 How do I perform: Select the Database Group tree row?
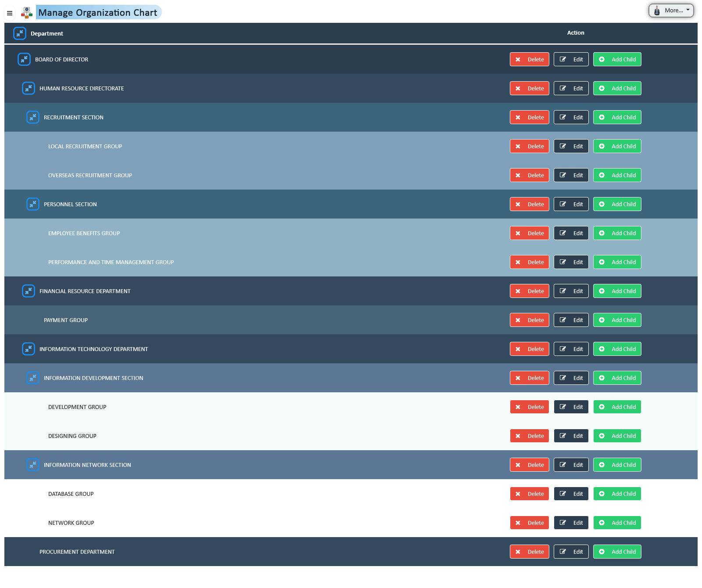pos(71,494)
